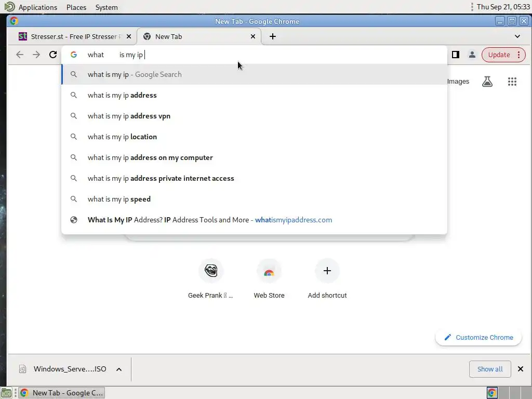Close the Stresser.st tab
532x399 pixels.
(x=129, y=36)
